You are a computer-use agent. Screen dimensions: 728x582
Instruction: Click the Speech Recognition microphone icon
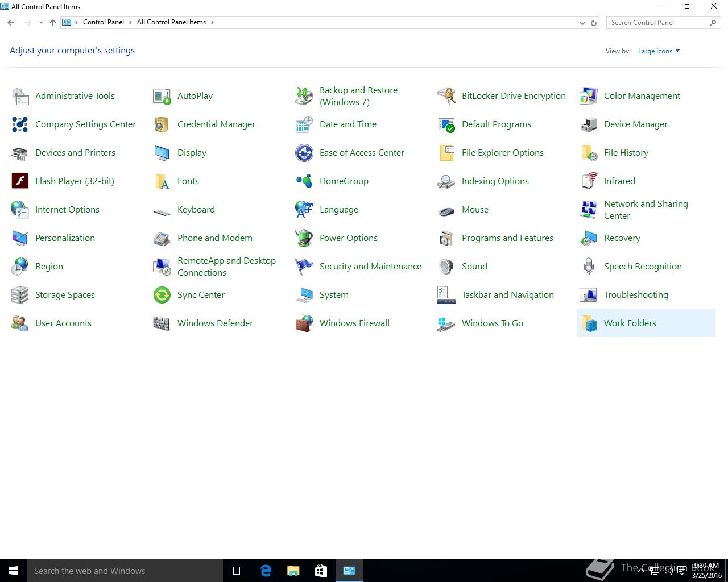click(x=589, y=267)
